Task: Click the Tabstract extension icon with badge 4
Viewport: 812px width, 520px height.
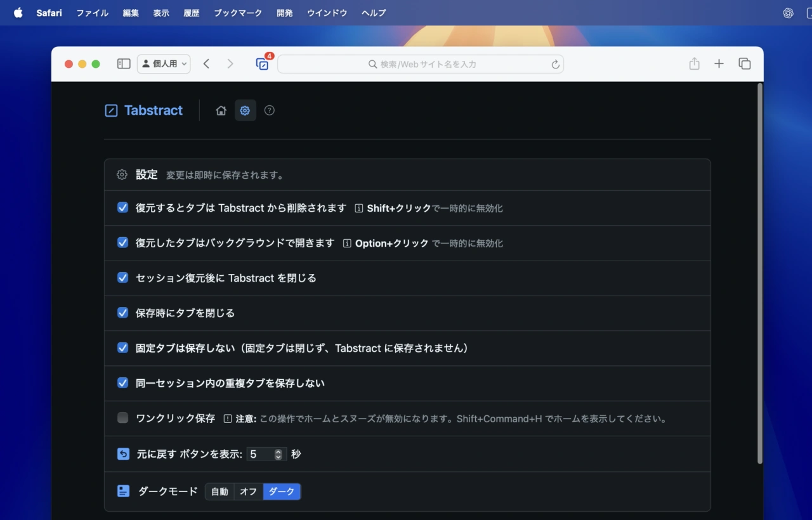Action: pyautogui.click(x=262, y=63)
